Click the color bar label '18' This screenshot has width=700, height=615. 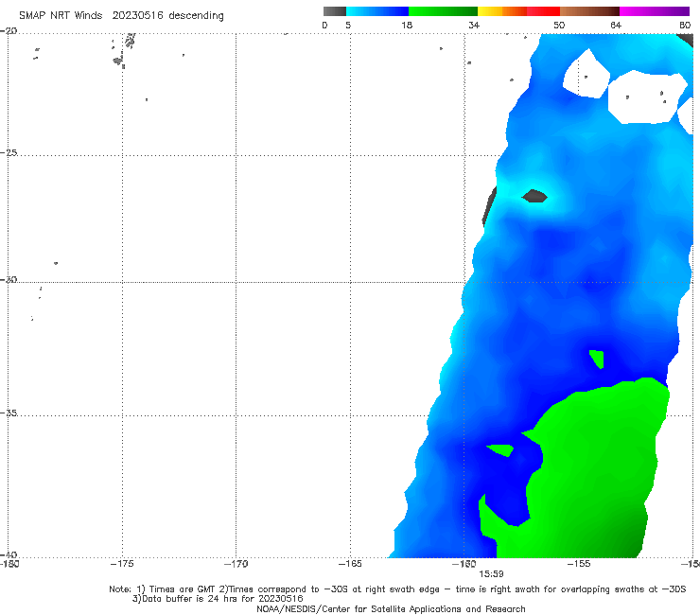tap(407, 26)
